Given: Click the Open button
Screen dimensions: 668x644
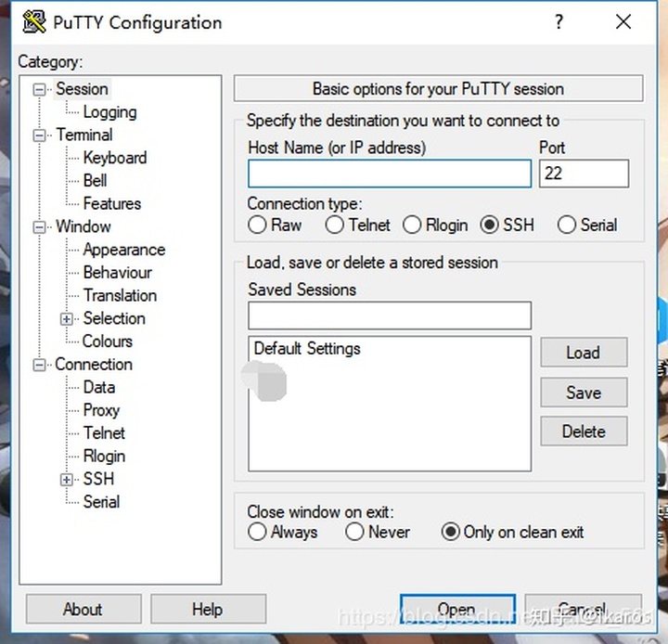Looking at the screenshot, I should (x=457, y=609).
